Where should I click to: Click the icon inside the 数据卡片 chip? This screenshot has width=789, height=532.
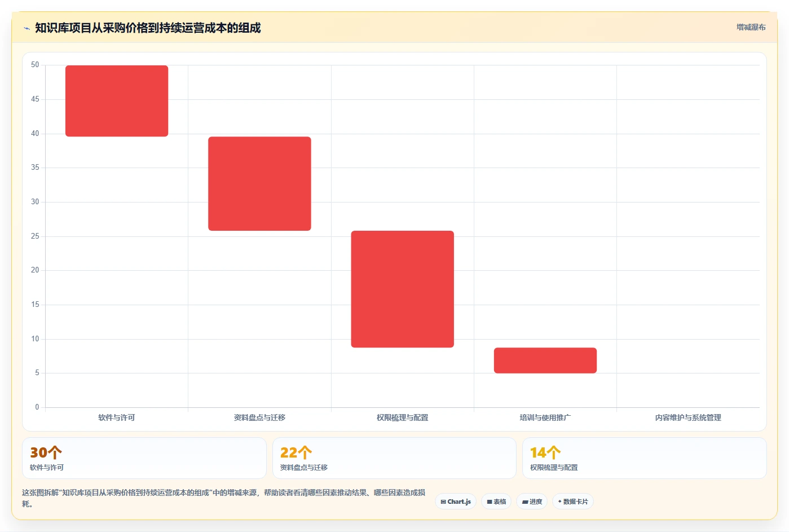coord(559,502)
